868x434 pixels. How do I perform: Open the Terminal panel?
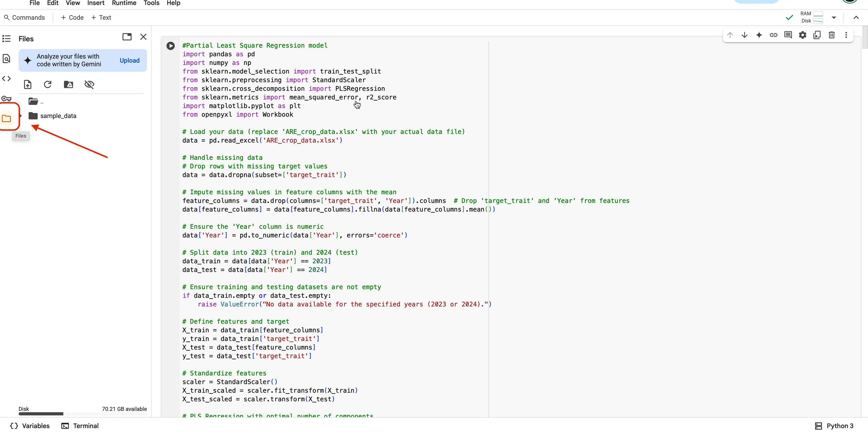tap(80, 426)
